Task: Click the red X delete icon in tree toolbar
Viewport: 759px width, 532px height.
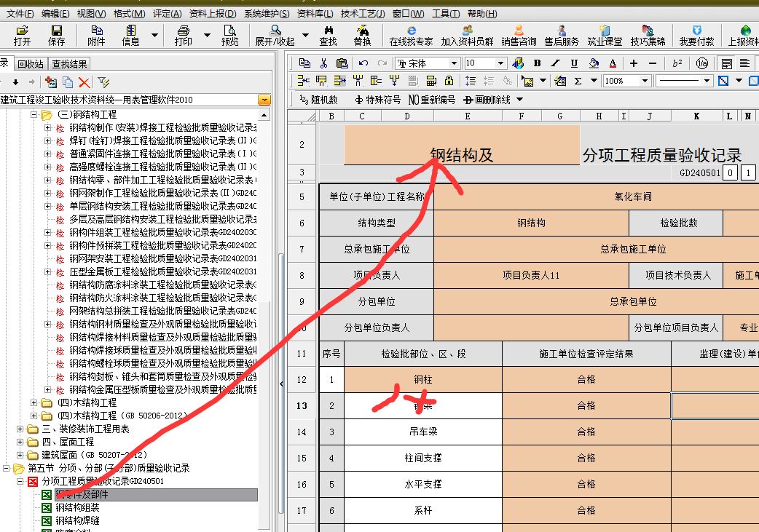Action: tap(84, 82)
